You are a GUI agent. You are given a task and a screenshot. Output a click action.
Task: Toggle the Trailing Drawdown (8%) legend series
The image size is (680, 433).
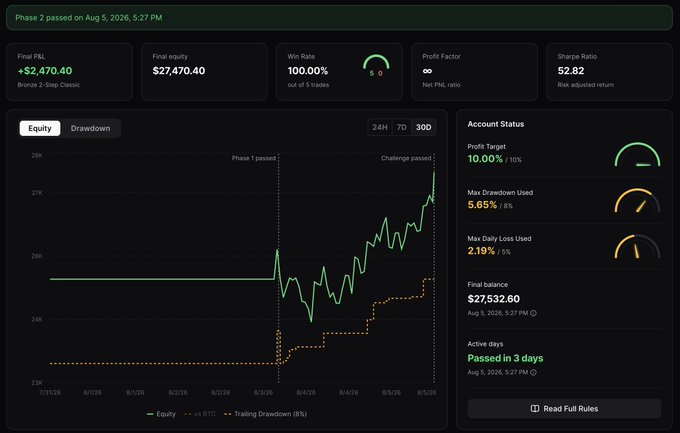point(265,414)
